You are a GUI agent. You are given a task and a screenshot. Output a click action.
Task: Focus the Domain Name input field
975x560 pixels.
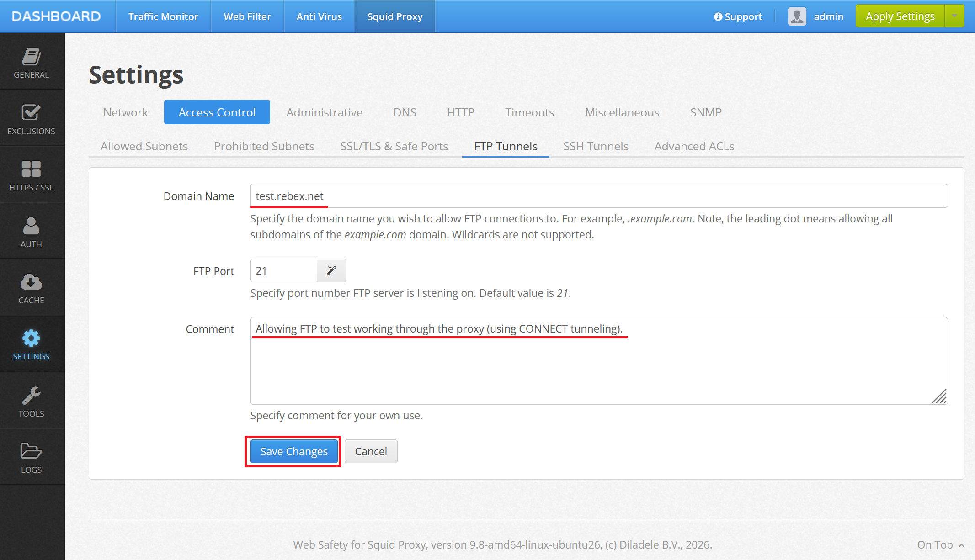[x=599, y=196]
